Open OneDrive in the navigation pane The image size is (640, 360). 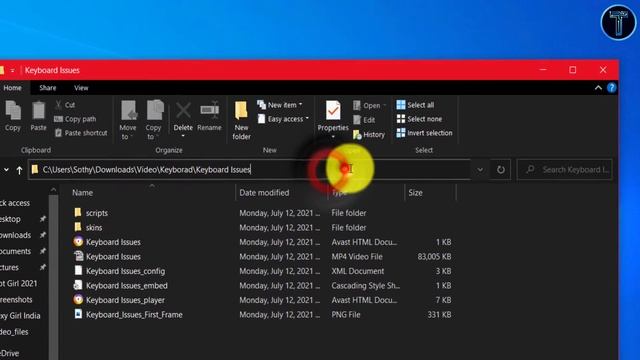(x=10, y=353)
